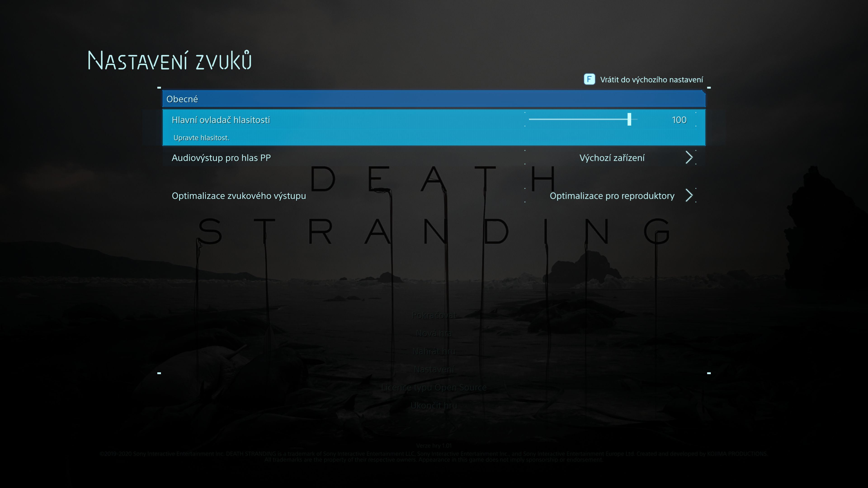The width and height of the screenshot is (868, 488).
Task: Select the Obecné section header
Action: pyautogui.click(x=434, y=99)
